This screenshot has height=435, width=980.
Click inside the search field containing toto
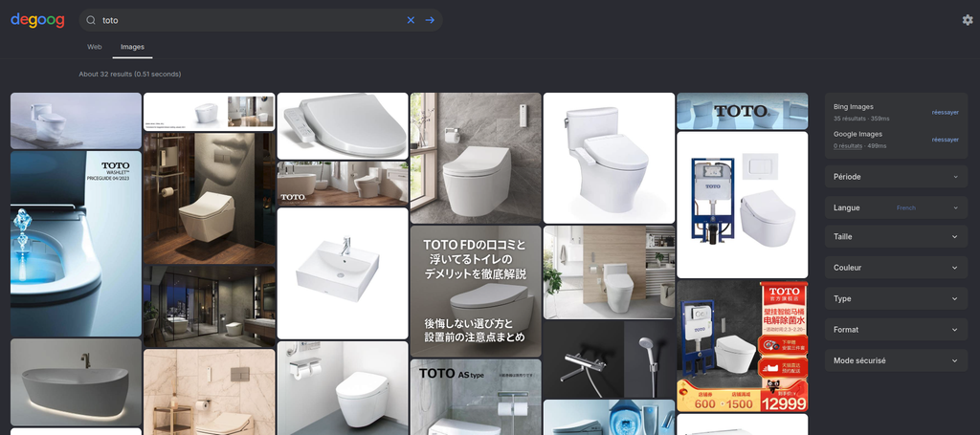[250, 20]
